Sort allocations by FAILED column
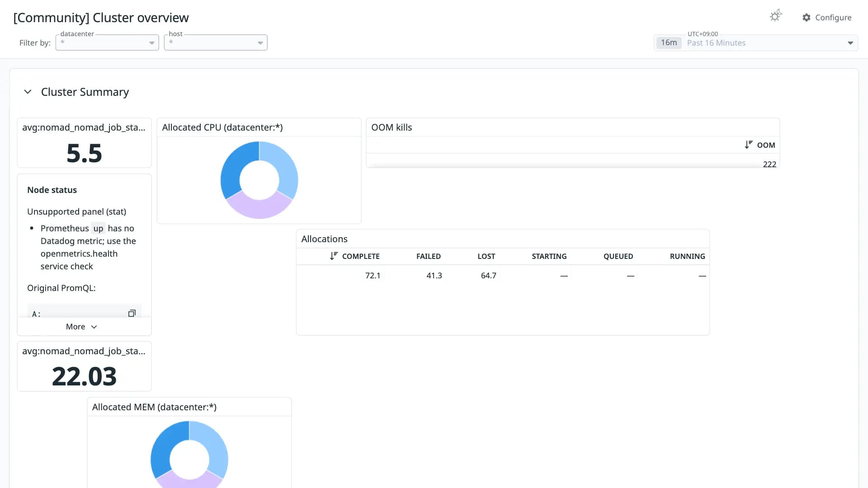The image size is (868, 488). 428,256
